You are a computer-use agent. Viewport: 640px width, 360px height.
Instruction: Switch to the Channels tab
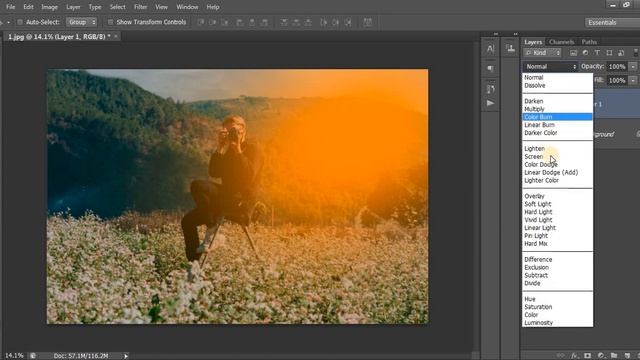[x=561, y=42]
